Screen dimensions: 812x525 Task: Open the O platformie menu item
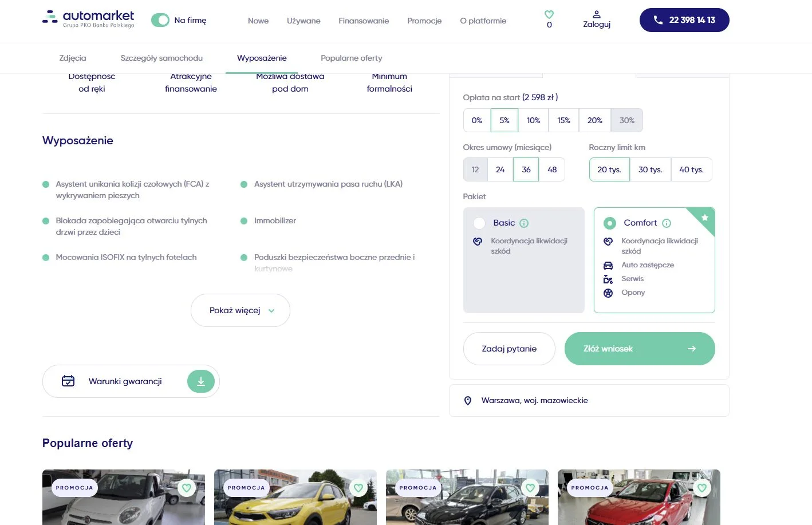[x=483, y=21]
